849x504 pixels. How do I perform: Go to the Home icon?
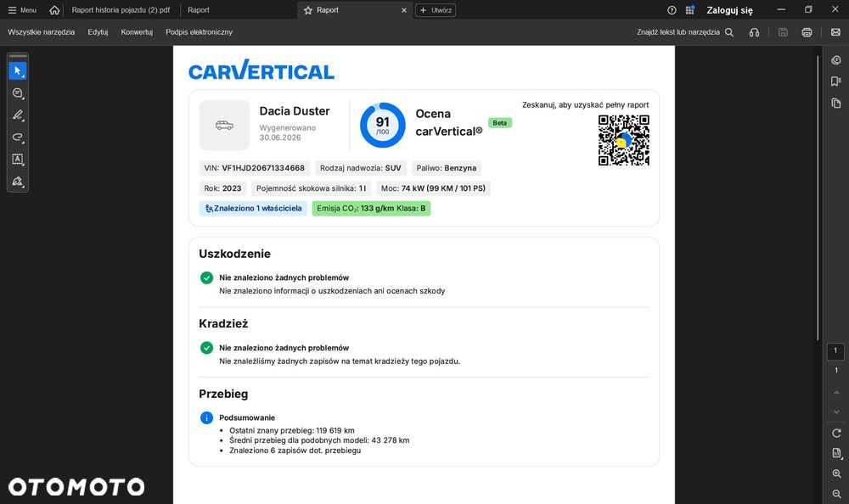click(54, 10)
